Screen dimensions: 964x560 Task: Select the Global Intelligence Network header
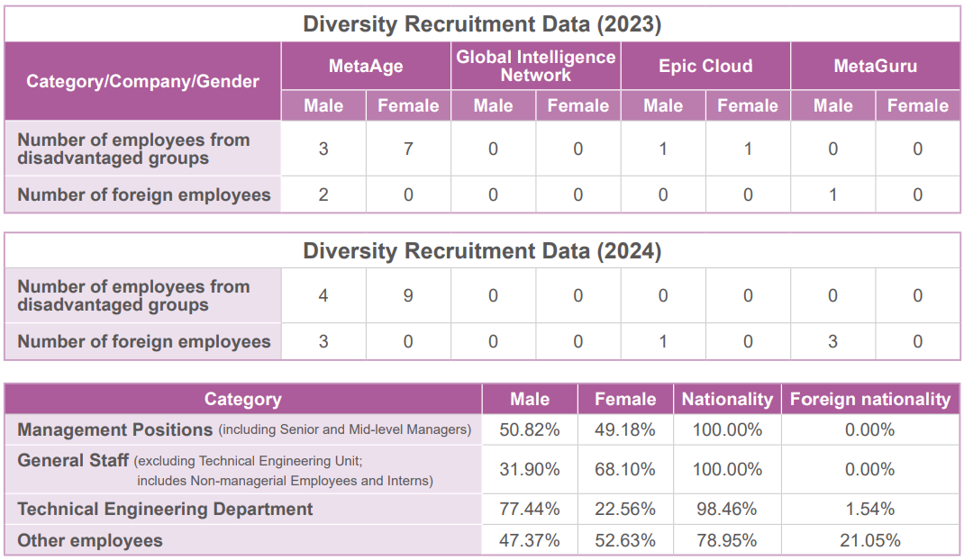[x=535, y=65]
